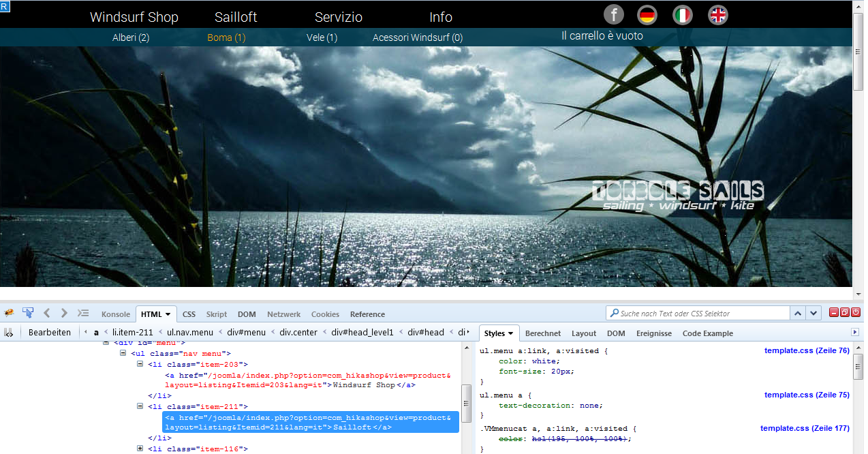Open the Alberi (2) category
The height and width of the screenshot is (454, 868).
click(x=131, y=37)
